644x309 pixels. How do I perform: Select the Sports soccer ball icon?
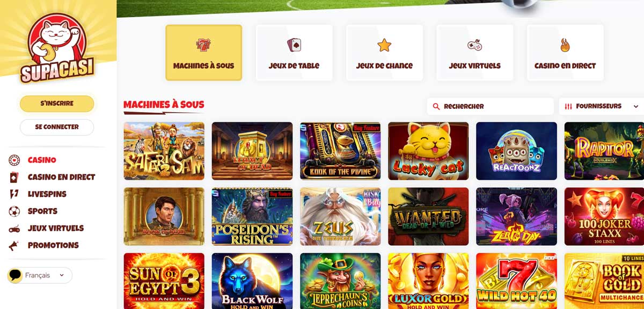tap(14, 211)
